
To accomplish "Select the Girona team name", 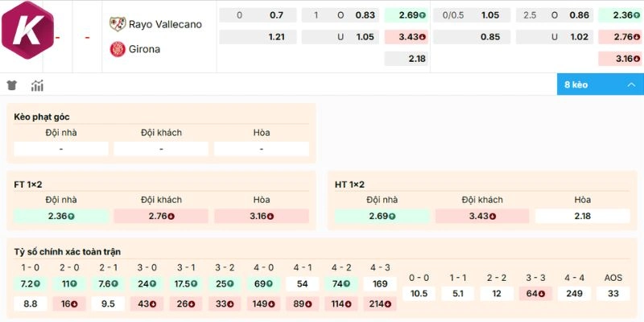I will click(144, 49).
